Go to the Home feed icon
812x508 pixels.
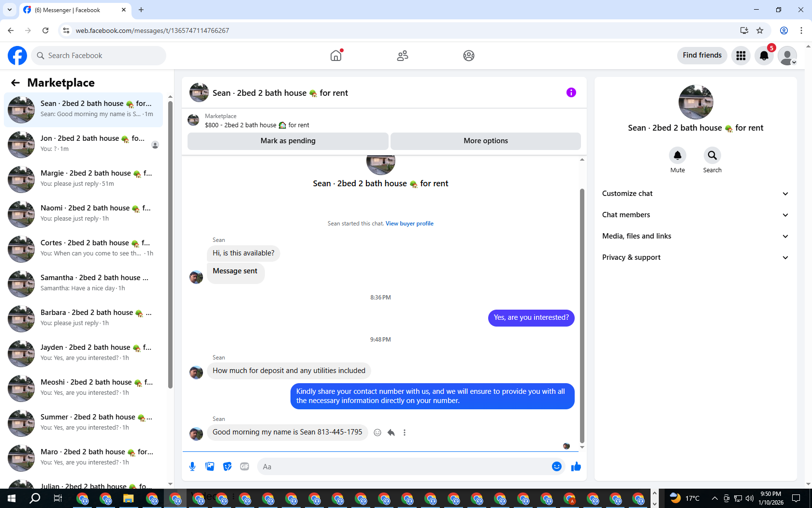[336, 56]
